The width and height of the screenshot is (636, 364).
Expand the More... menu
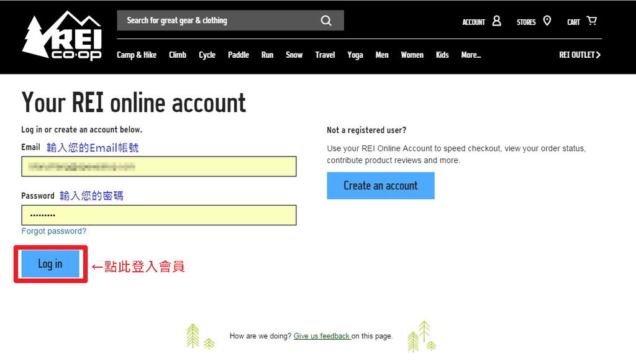tap(471, 55)
